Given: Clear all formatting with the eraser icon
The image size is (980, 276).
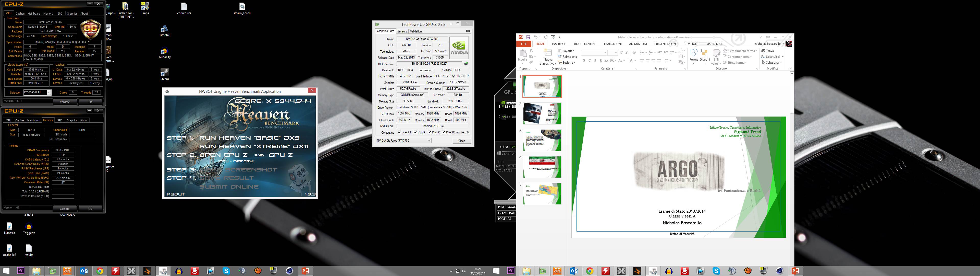Looking at the screenshot, I should 634,53.
